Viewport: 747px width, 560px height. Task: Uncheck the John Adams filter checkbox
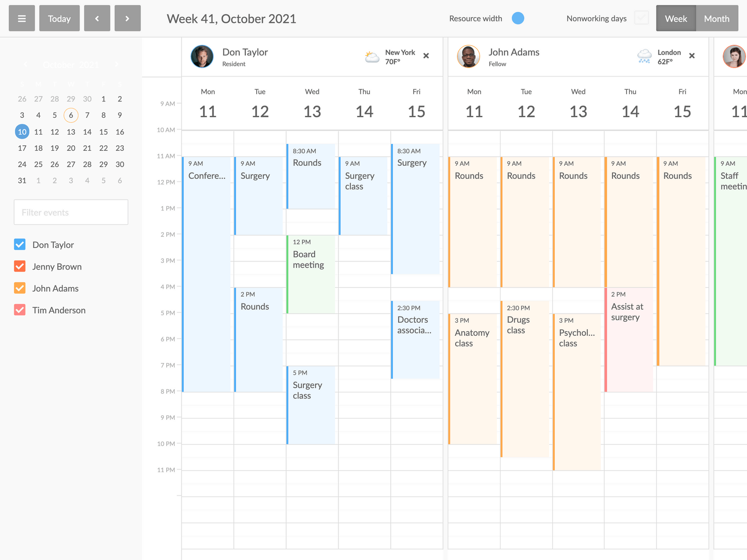tap(20, 288)
